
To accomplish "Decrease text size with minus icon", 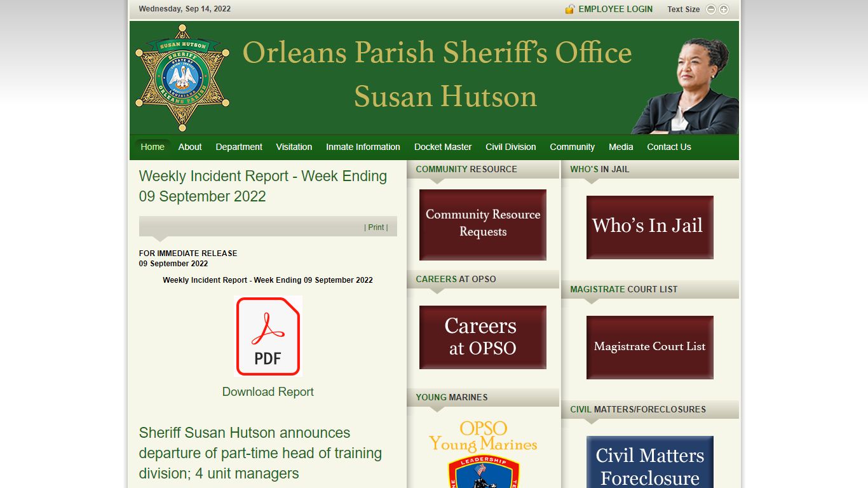I will [x=711, y=10].
